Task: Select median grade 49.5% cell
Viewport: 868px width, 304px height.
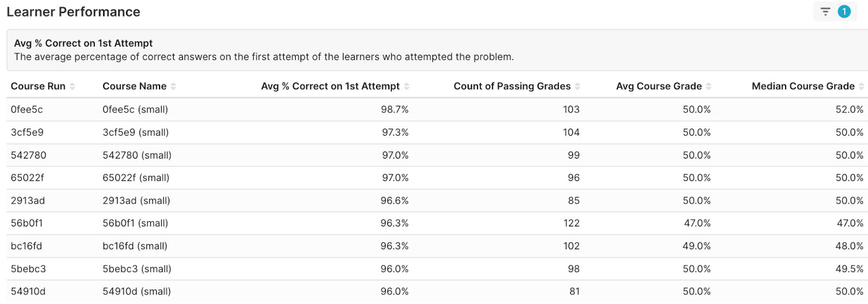Action: tap(849, 269)
